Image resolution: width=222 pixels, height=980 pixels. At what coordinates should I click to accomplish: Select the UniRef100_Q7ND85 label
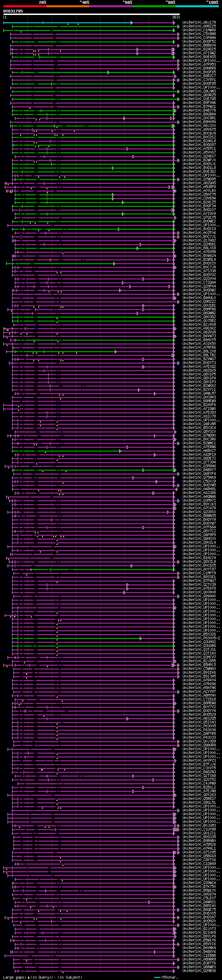click(x=199, y=179)
